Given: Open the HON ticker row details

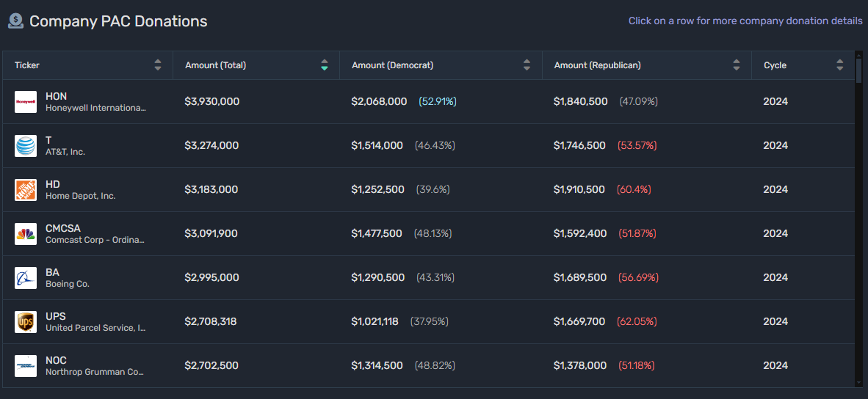Looking at the screenshot, I should [x=56, y=96].
